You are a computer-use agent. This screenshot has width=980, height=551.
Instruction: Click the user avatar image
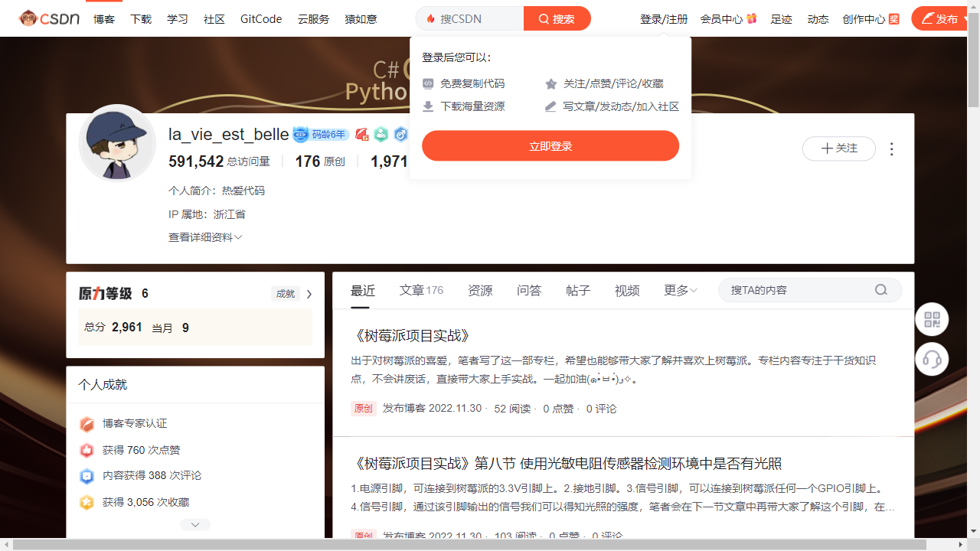[117, 142]
